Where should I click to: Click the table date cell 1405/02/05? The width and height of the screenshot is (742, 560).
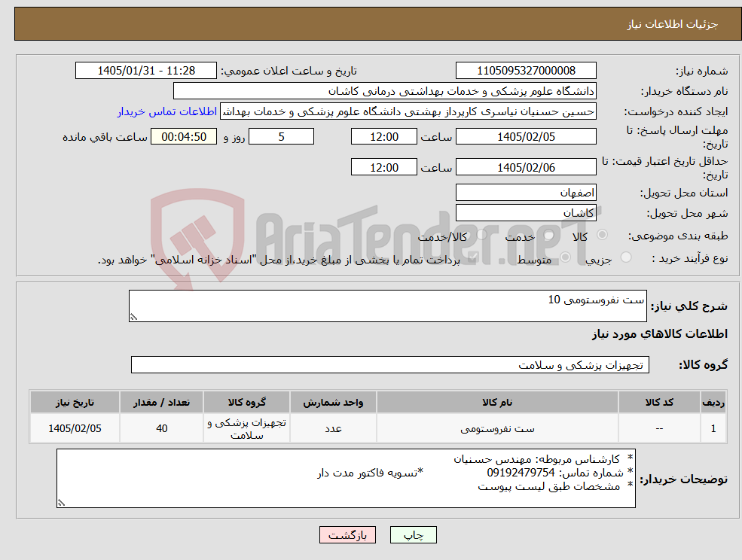[x=75, y=428]
